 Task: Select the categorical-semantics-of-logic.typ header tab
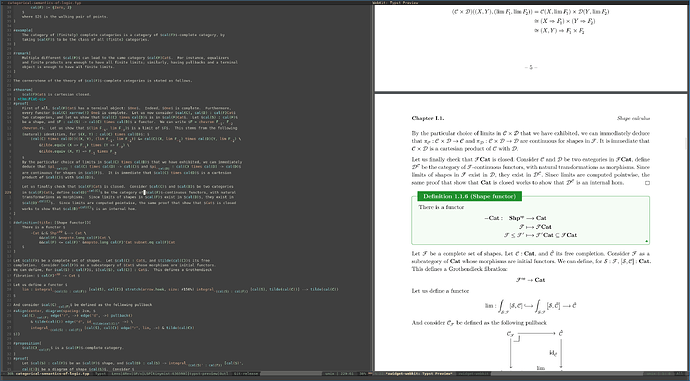44,2
